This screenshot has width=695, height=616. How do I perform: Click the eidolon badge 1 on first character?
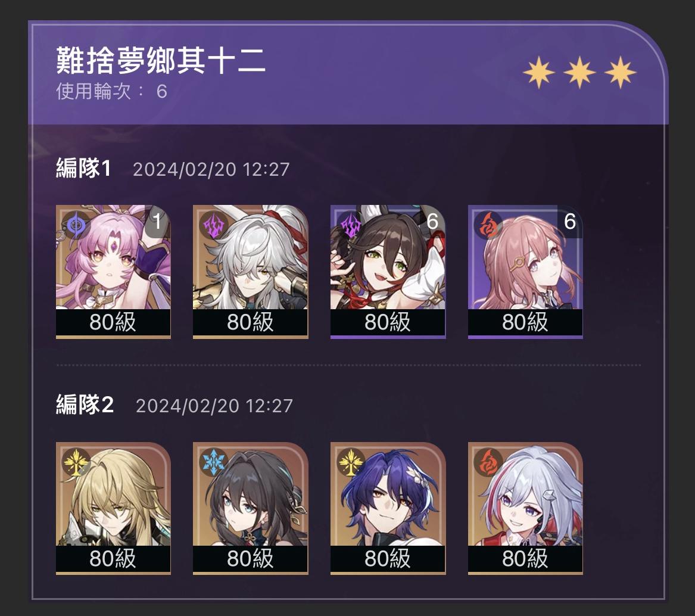[157, 221]
